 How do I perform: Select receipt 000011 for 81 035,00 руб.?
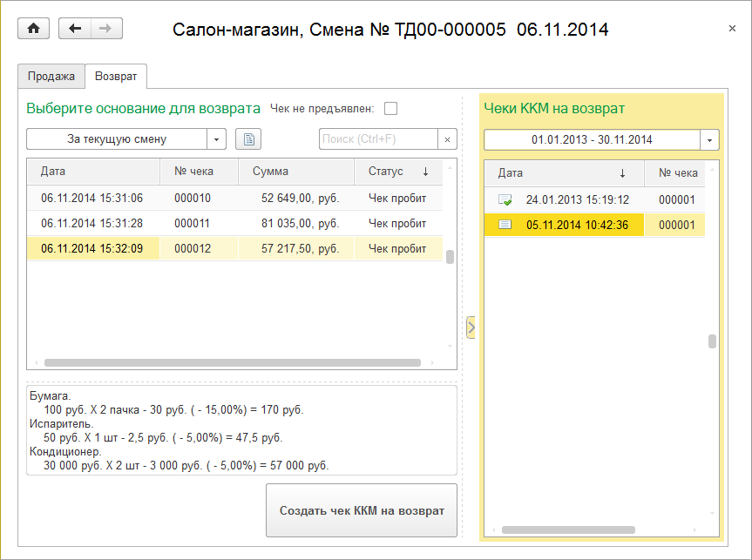(x=234, y=224)
